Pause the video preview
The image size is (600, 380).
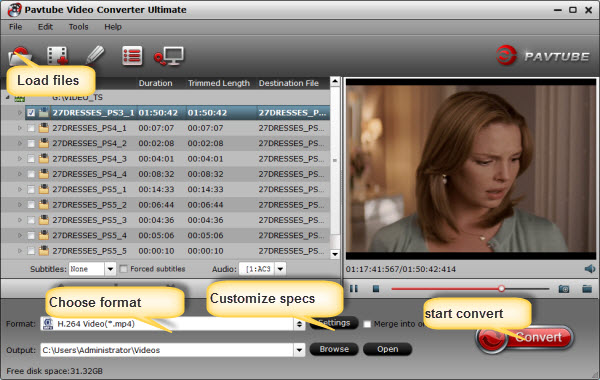pyautogui.click(x=354, y=289)
